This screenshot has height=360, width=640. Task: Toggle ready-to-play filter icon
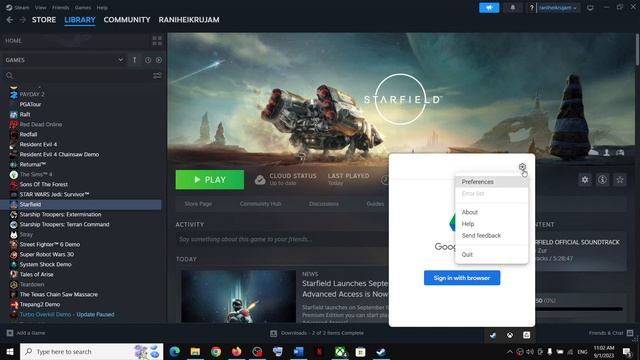(x=159, y=60)
